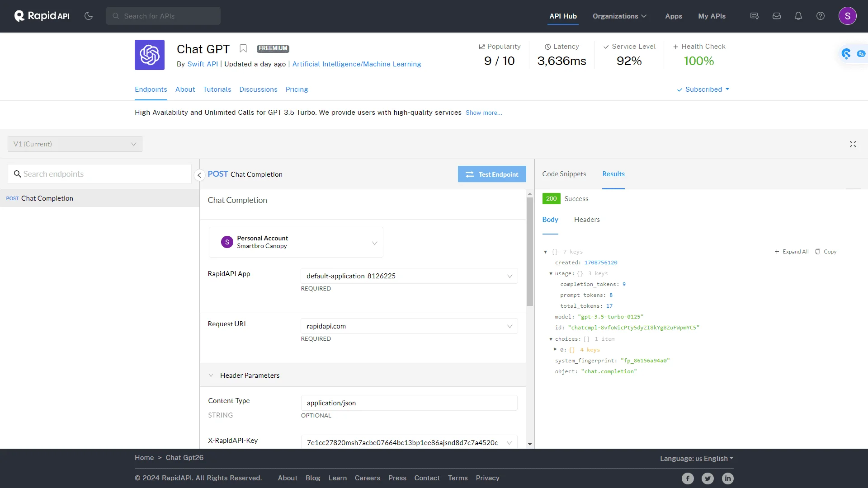Open Artificial Intelligence/Machine Learning category link

(x=357, y=64)
